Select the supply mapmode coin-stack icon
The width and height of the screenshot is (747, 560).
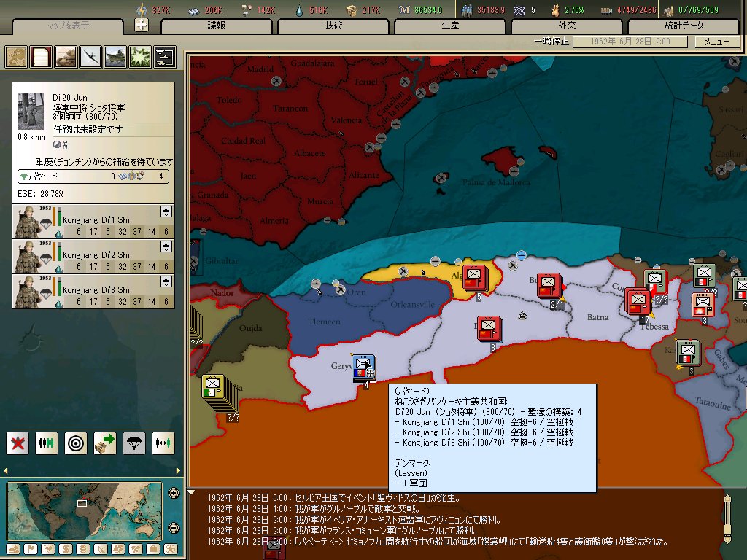click(x=83, y=550)
